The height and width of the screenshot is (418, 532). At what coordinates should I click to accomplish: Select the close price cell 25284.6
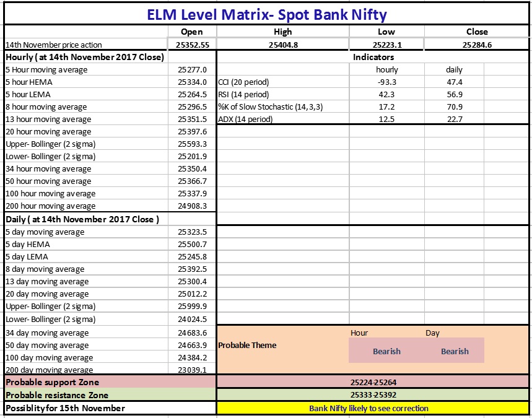click(477, 45)
